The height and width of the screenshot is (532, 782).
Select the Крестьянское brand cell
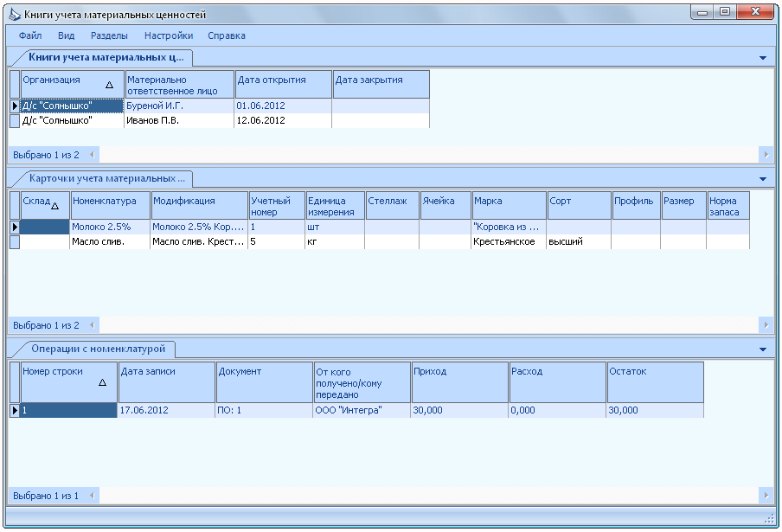pos(509,241)
